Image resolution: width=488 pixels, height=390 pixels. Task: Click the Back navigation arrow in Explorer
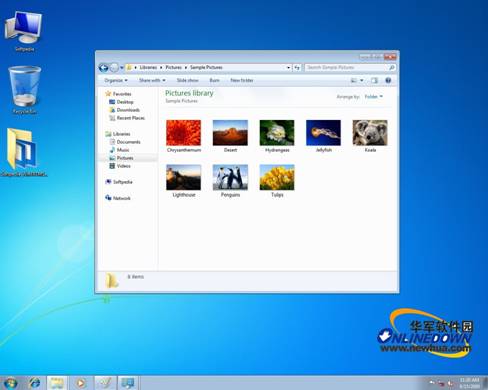point(103,68)
